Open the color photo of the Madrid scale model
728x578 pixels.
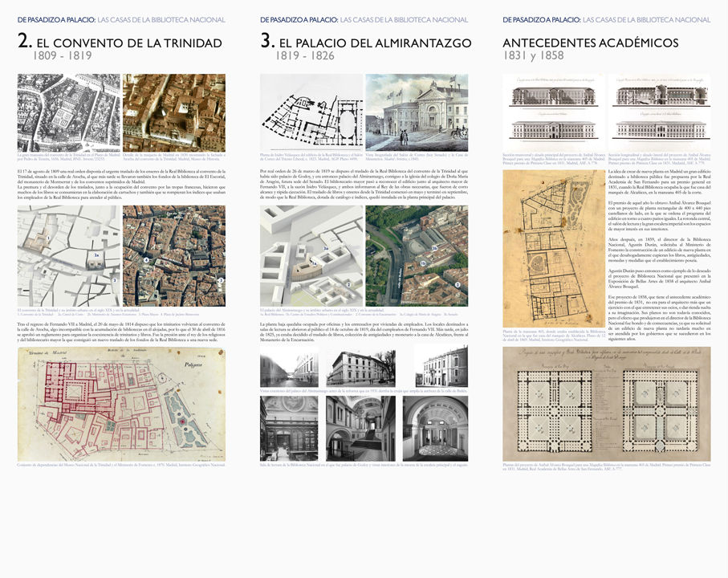point(173,113)
